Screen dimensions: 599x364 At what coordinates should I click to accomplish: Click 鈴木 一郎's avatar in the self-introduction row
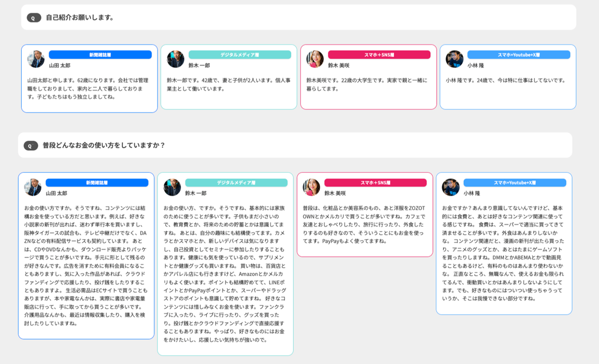click(175, 59)
